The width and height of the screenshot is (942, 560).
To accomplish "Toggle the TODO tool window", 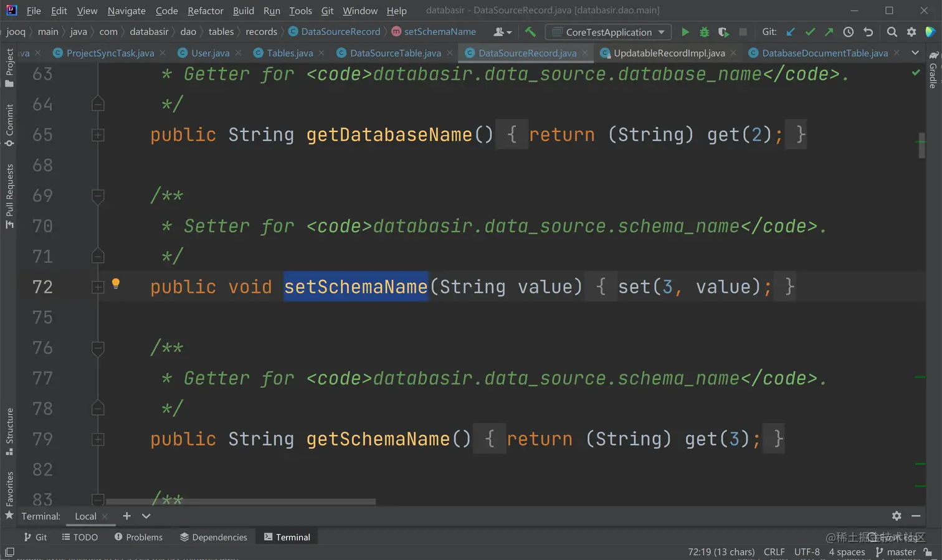I will point(80,537).
